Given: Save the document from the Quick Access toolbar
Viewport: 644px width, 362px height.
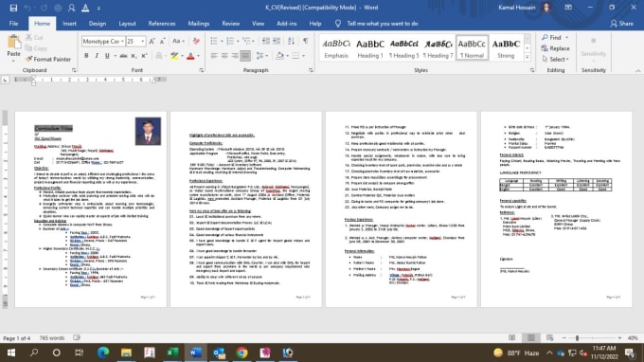Looking at the screenshot, I should click(x=13, y=8).
